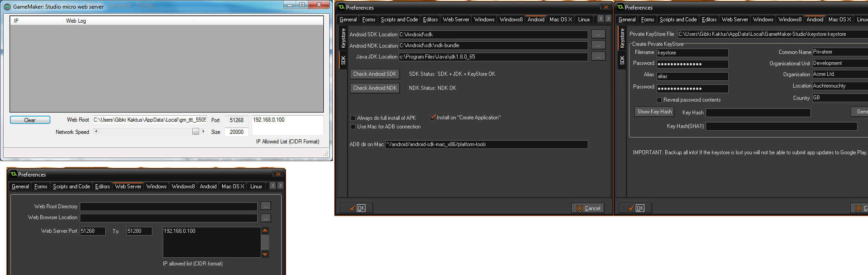This screenshot has height=275, width=868.
Task: Browse for the Android SDK Location
Action: 598,34
